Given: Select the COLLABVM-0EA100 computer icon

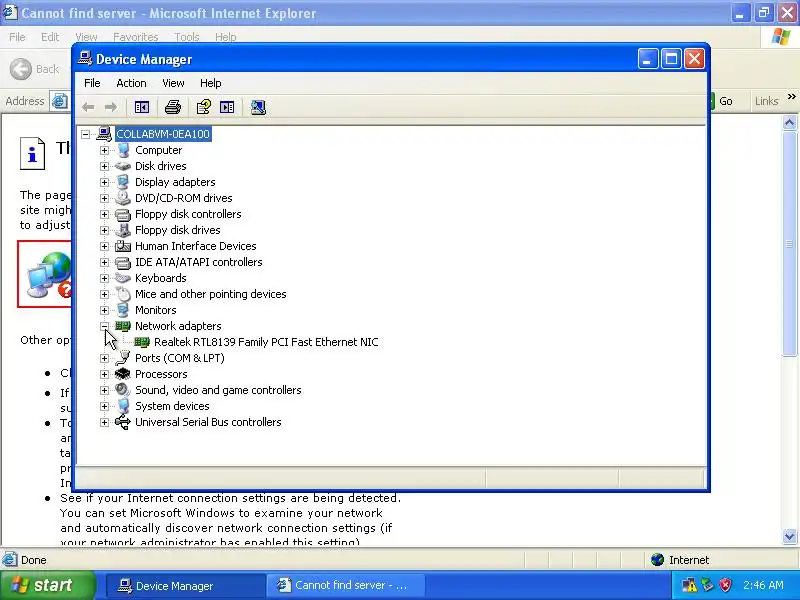Looking at the screenshot, I should click(104, 134).
